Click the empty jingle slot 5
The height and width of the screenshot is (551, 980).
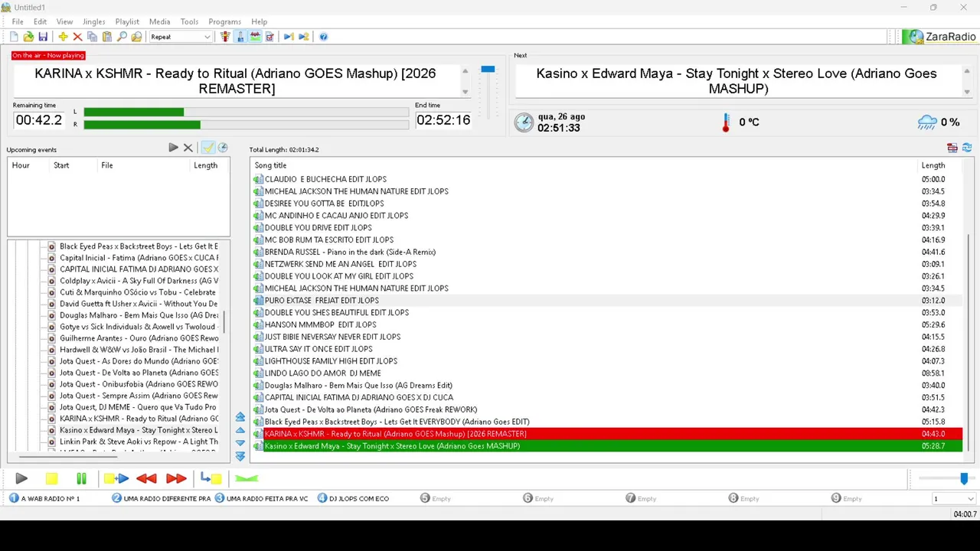(x=436, y=498)
